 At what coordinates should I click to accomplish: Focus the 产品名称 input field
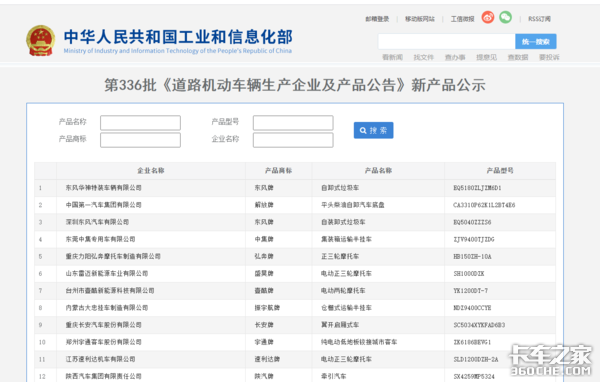tap(140, 123)
